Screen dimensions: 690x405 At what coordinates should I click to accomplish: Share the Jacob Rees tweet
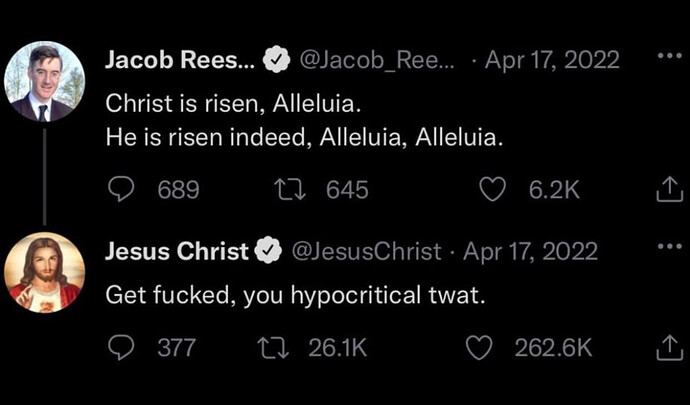point(669,190)
